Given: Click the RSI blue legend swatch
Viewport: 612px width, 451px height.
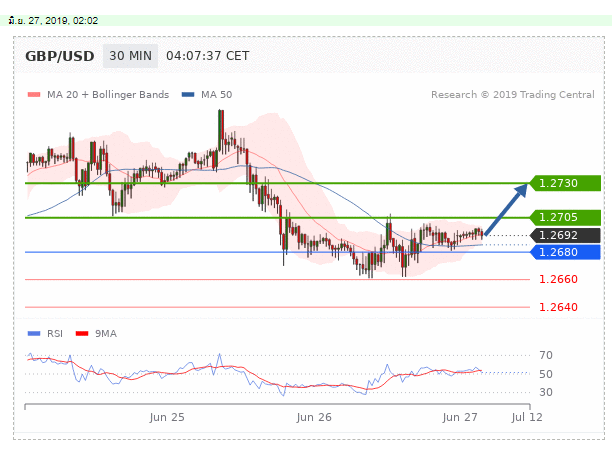Looking at the screenshot, I should (34, 334).
